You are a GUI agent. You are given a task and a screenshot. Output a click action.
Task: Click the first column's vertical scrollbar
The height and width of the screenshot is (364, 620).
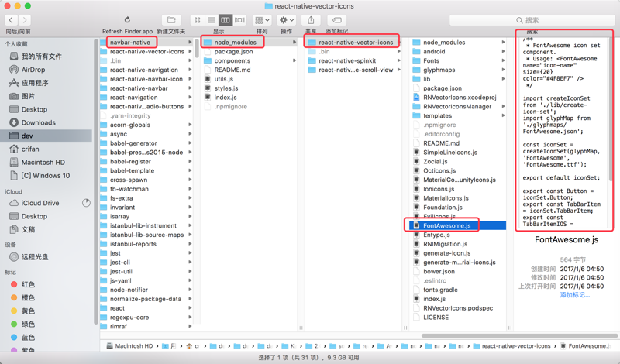197,48
